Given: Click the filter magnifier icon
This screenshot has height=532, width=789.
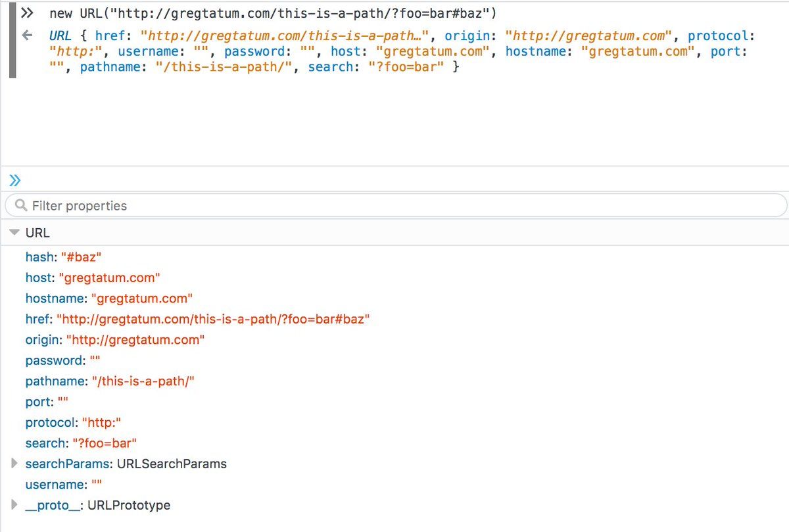Looking at the screenshot, I should 21,206.
